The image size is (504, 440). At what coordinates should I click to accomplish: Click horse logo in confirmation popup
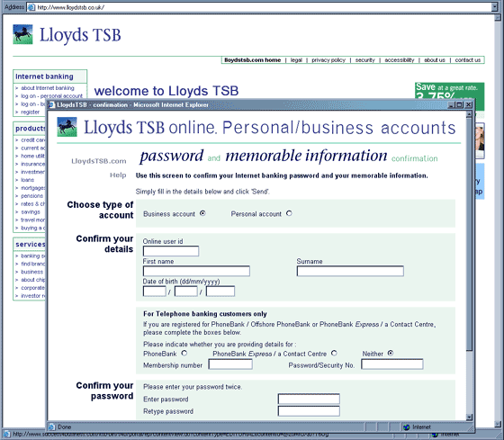67,127
